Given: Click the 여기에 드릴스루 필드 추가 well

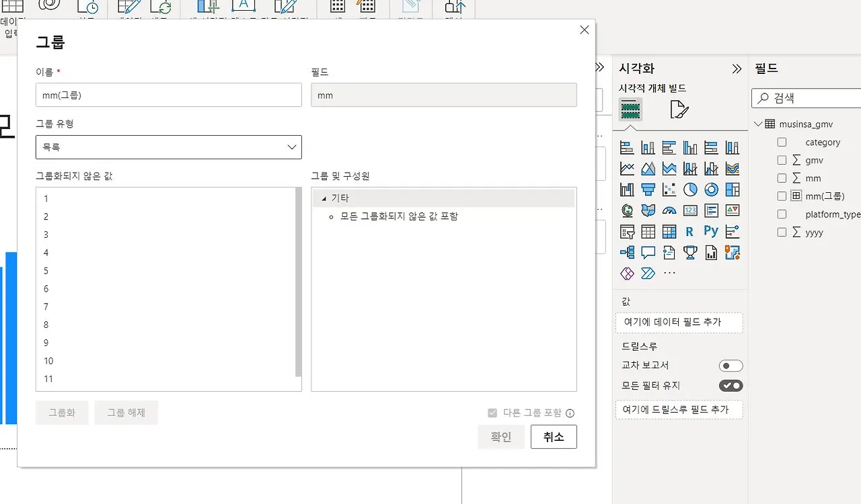Looking at the screenshot, I should [x=679, y=410].
